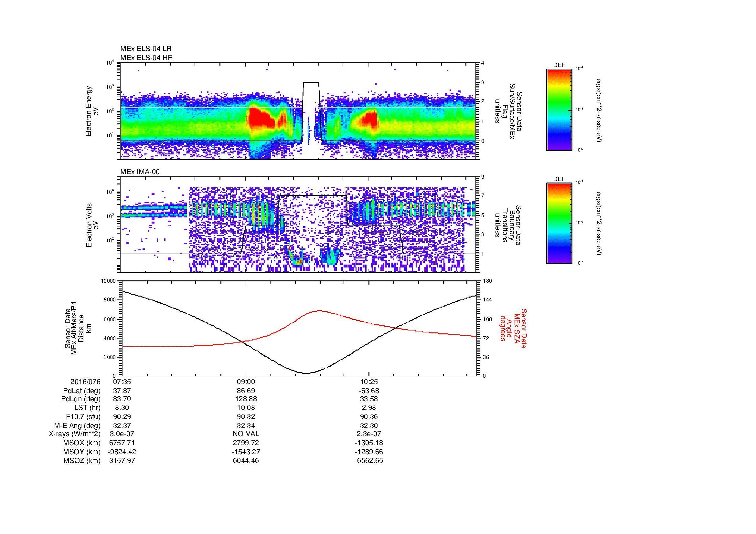Click the 'Boundary Transitions' axis label
This screenshot has height=534, width=756.
click(x=509, y=225)
